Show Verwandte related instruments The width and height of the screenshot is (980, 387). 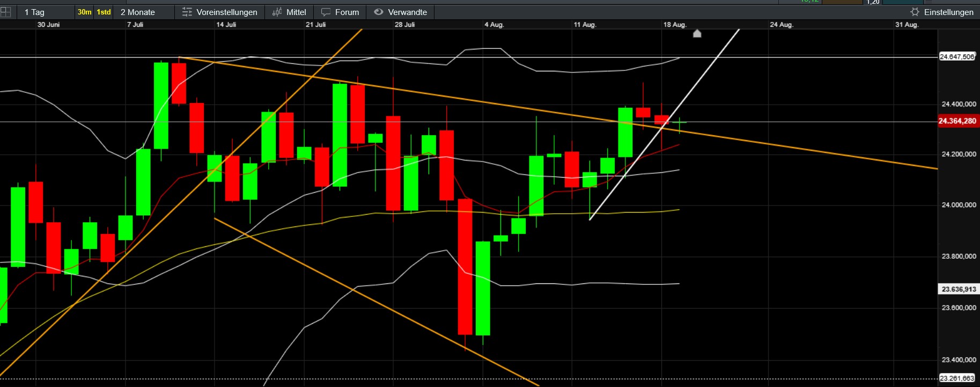click(x=401, y=12)
